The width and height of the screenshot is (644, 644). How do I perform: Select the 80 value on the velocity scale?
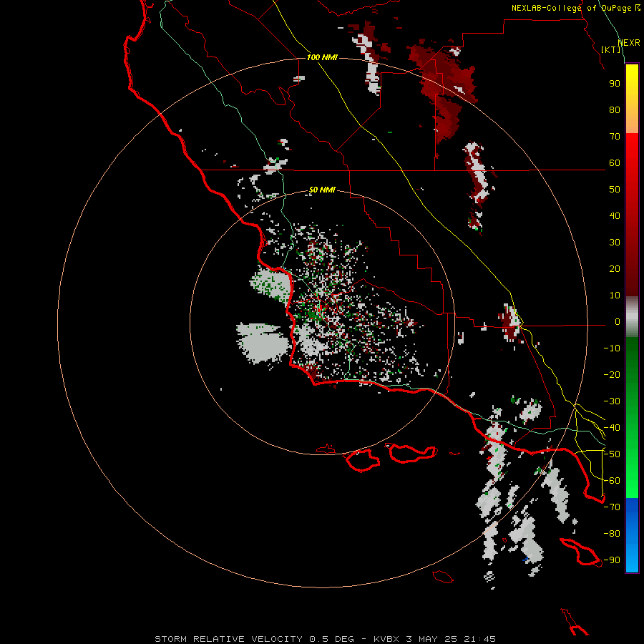click(615, 110)
